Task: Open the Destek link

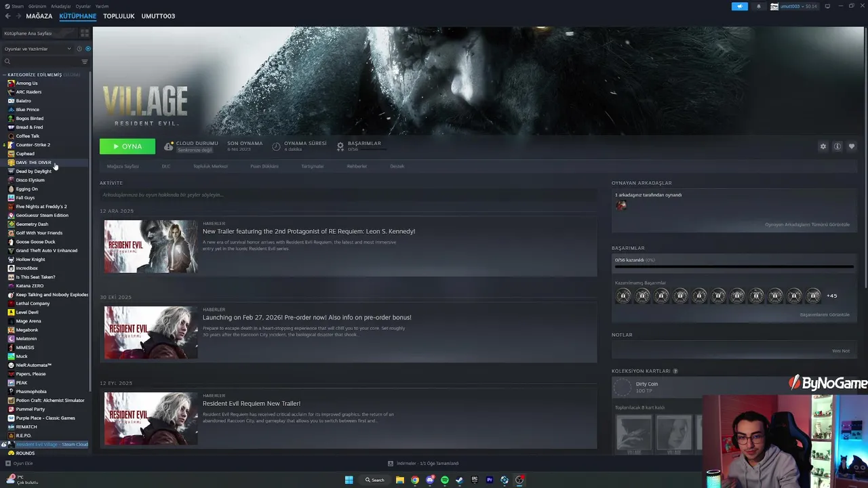Action: click(x=397, y=166)
